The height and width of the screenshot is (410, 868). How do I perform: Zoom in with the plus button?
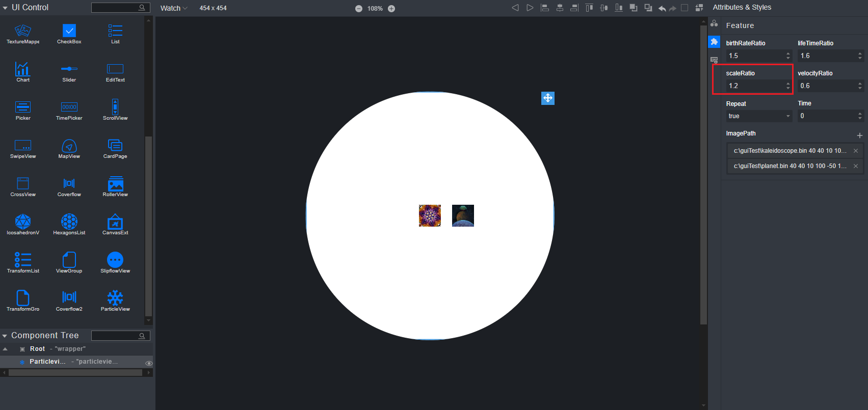391,9
